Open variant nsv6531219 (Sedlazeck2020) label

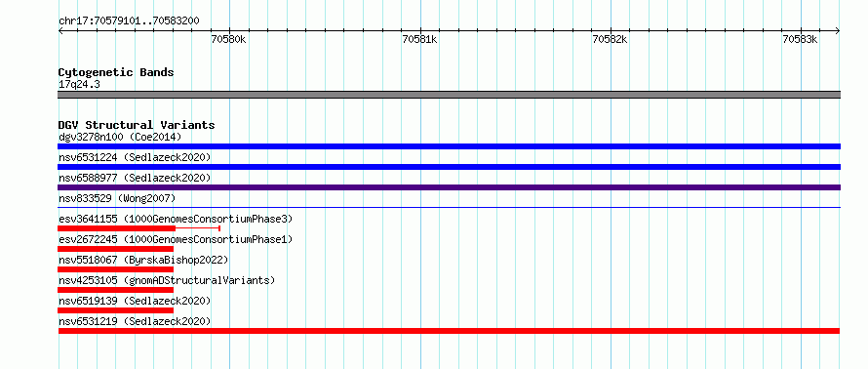tap(135, 321)
